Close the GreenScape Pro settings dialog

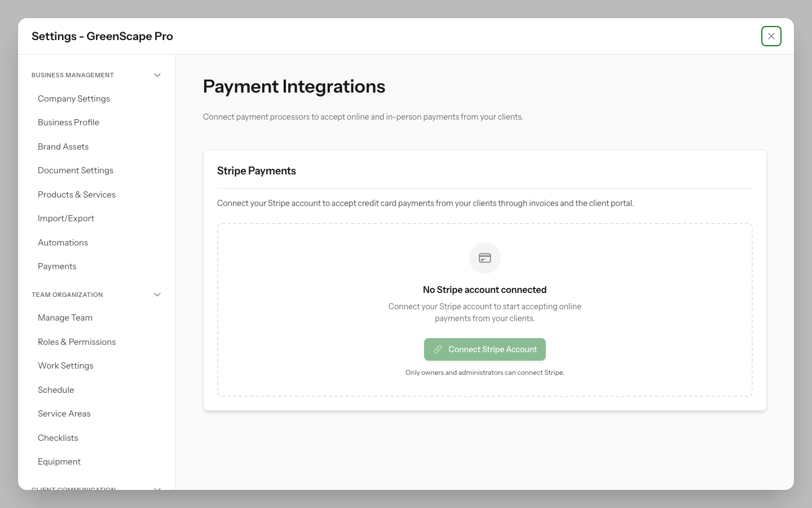tap(771, 36)
